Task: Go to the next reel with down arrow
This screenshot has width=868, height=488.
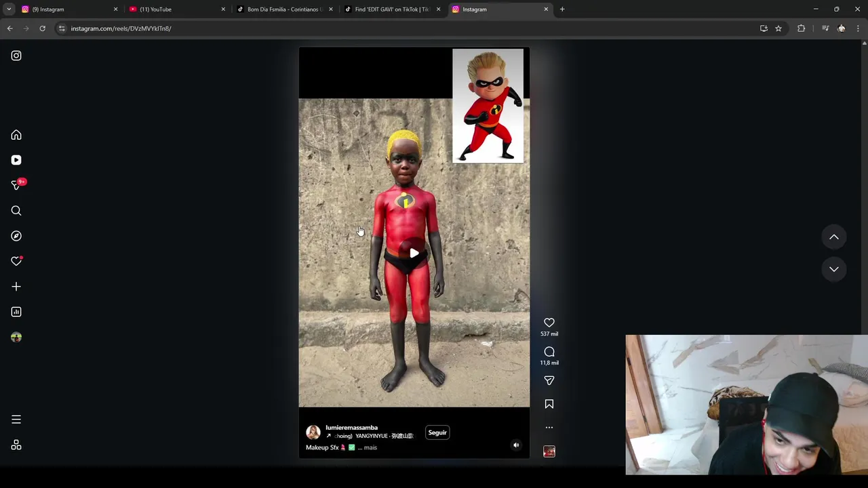Action: point(834,269)
